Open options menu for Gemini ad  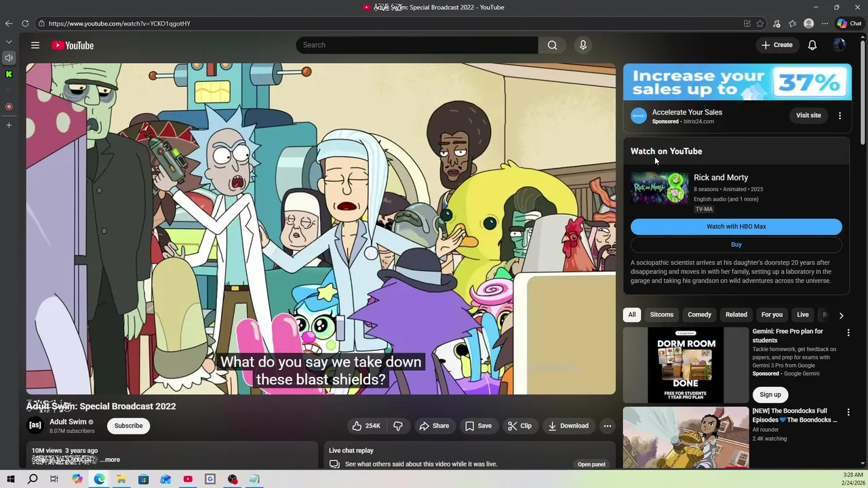(x=848, y=333)
